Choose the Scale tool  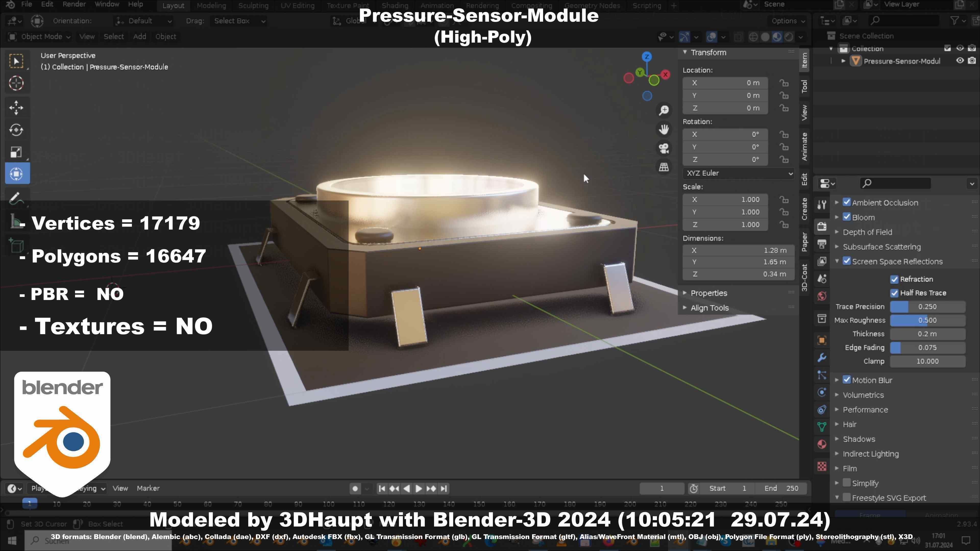(x=16, y=152)
